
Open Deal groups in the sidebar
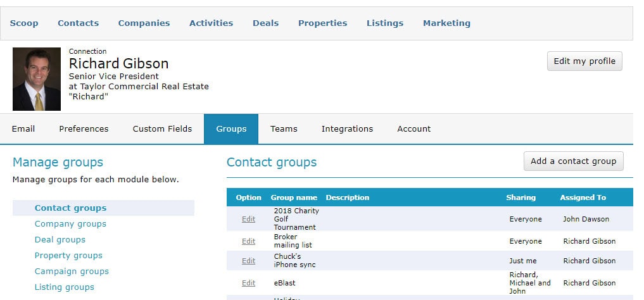click(x=60, y=240)
